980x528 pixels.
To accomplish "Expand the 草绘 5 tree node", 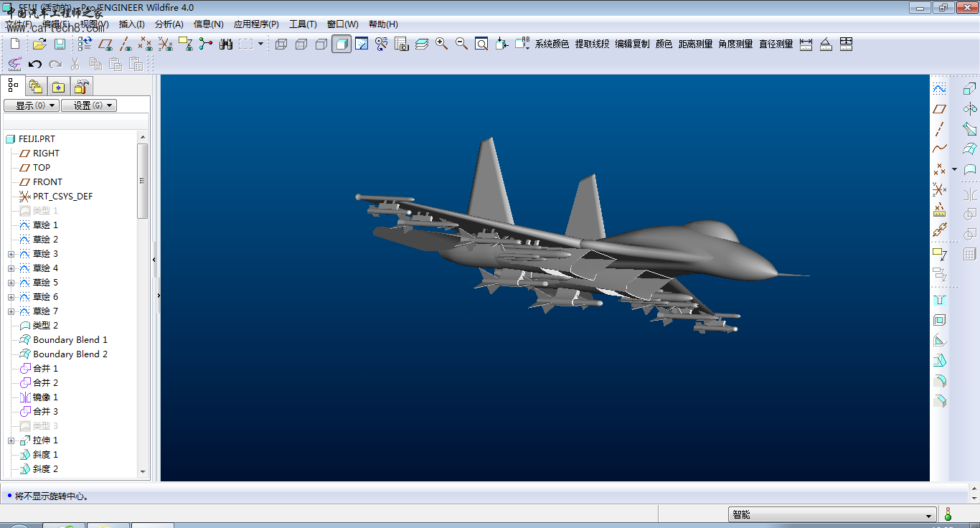I will point(11,283).
